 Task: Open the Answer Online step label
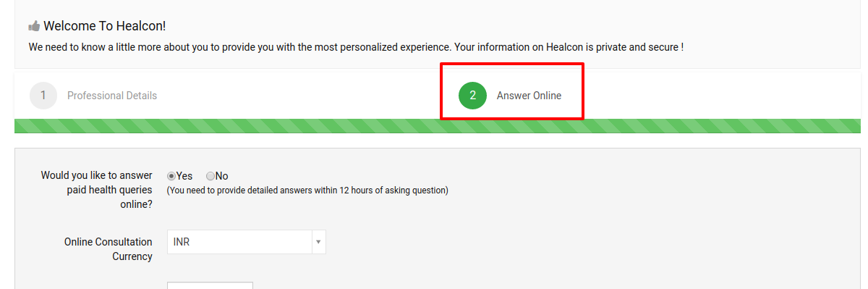[529, 96]
